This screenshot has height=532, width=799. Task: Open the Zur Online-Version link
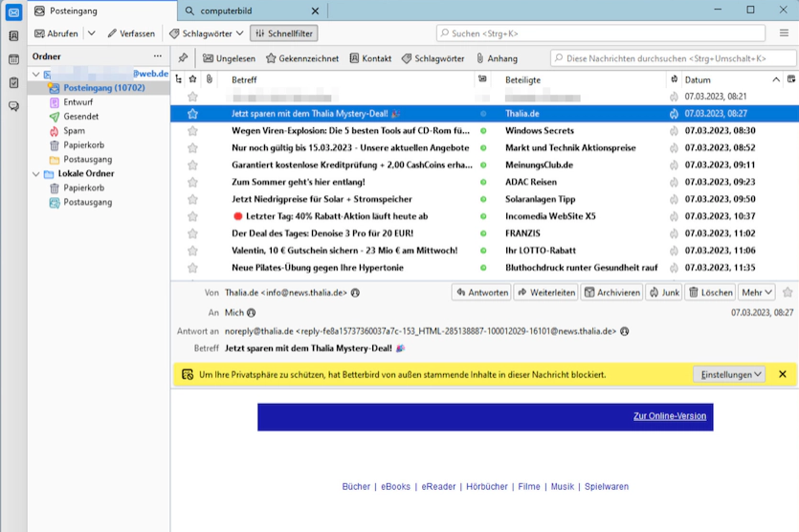[669, 416]
